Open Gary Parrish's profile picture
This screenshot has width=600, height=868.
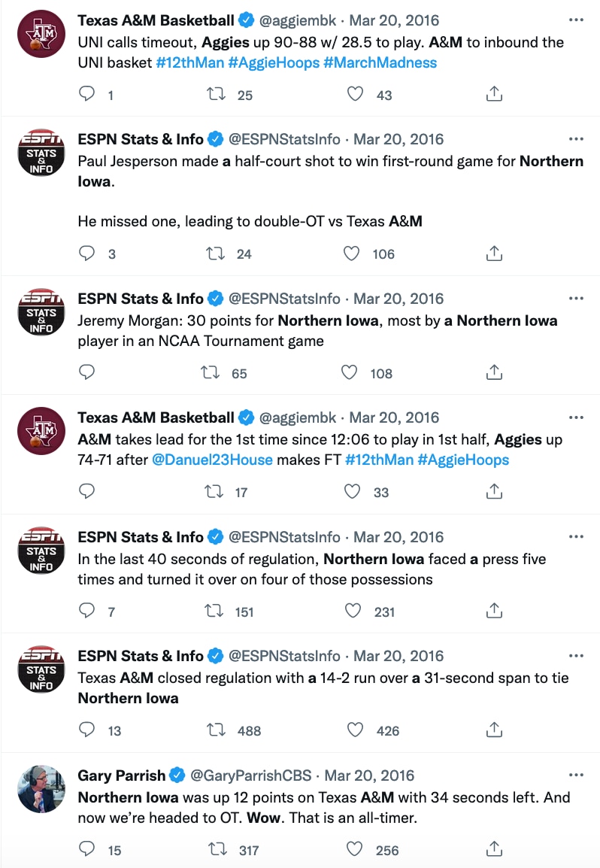click(x=41, y=789)
